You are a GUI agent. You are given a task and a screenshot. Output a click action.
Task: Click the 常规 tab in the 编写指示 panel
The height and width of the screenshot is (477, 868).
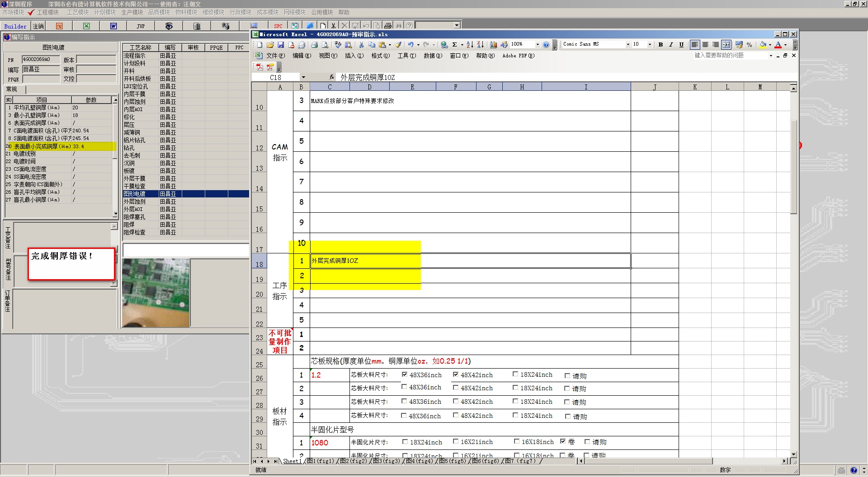coord(12,89)
